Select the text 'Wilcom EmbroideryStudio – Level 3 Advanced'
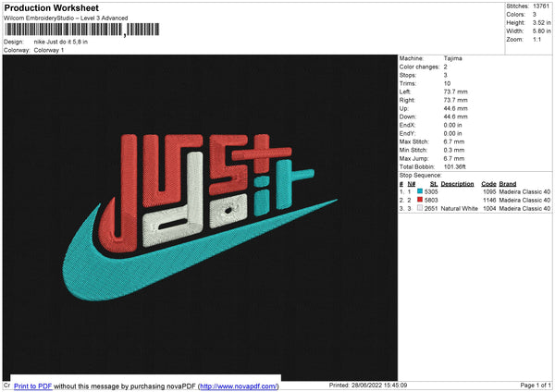 tap(66, 18)
